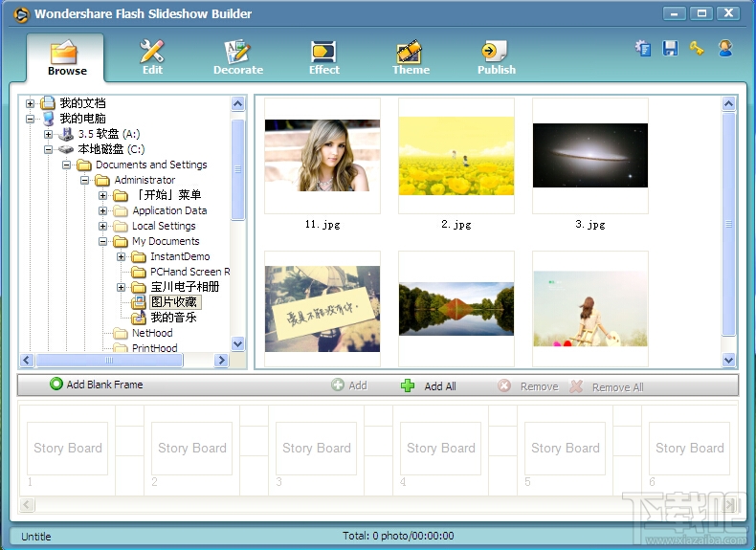Click the new project settings icon
Screen dimensions: 756x550
tap(643, 48)
